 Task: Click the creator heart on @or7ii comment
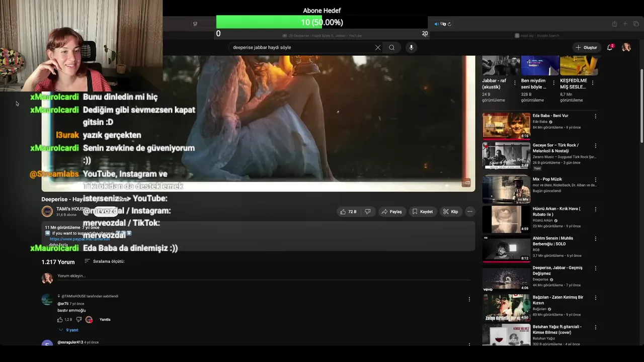pos(89,320)
